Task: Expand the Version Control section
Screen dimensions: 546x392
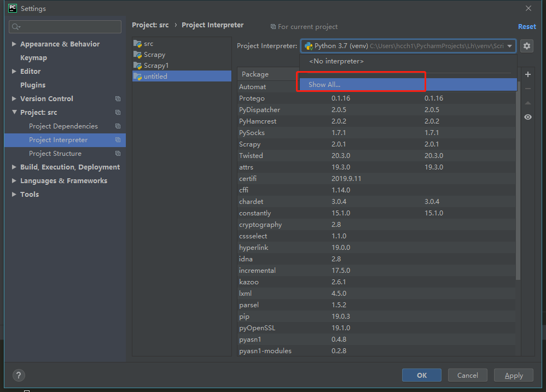Action: (14, 99)
